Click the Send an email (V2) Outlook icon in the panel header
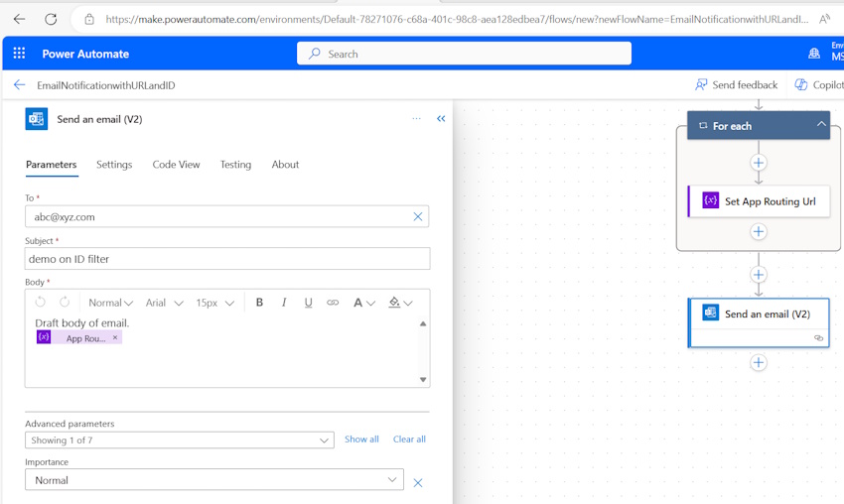 (x=37, y=119)
